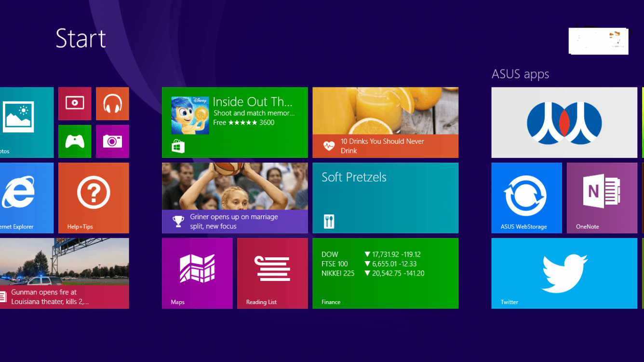Open the Xbox Games controller tile
This screenshot has height=362, width=644.
[x=75, y=141]
